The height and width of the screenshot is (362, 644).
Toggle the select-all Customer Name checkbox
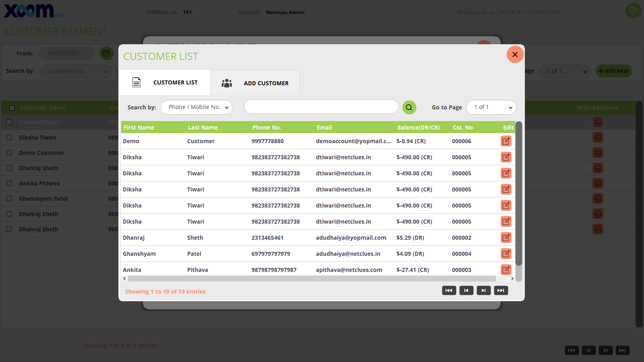click(x=12, y=108)
